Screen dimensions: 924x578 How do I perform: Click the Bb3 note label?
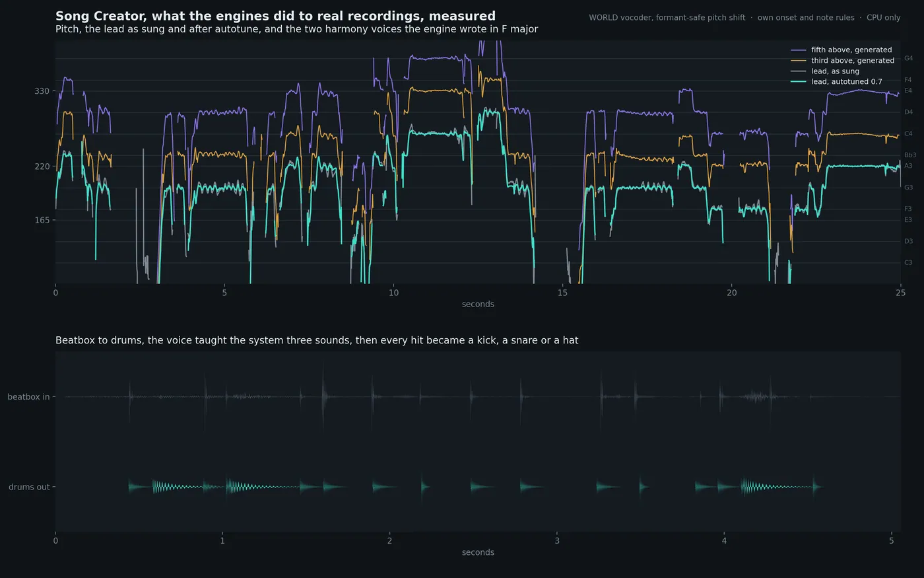tap(910, 155)
